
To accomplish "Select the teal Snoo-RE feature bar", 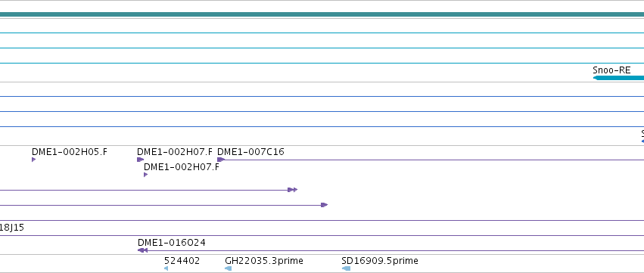I will 618,78.
